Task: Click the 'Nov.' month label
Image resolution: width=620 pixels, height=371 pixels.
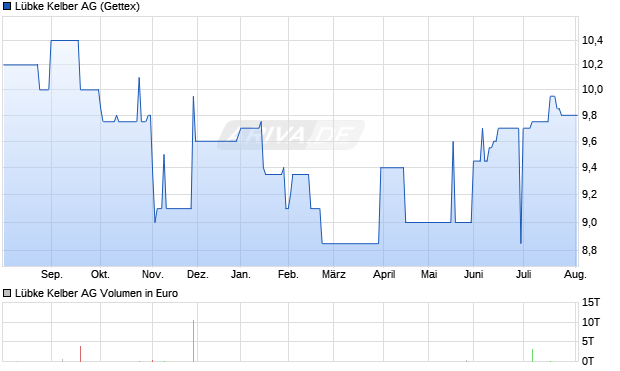Action: [153, 274]
